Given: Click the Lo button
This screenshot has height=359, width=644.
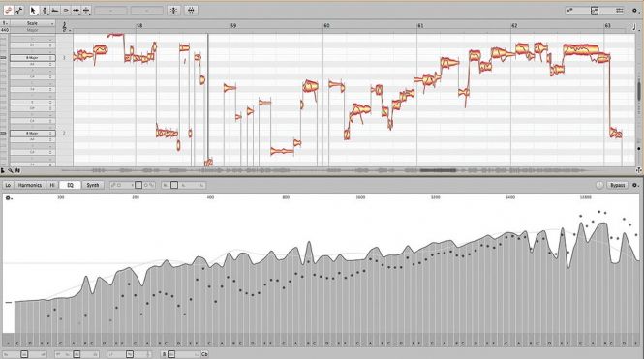Looking at the screenshot, I should pyautogui.click(x=8, y=186).
